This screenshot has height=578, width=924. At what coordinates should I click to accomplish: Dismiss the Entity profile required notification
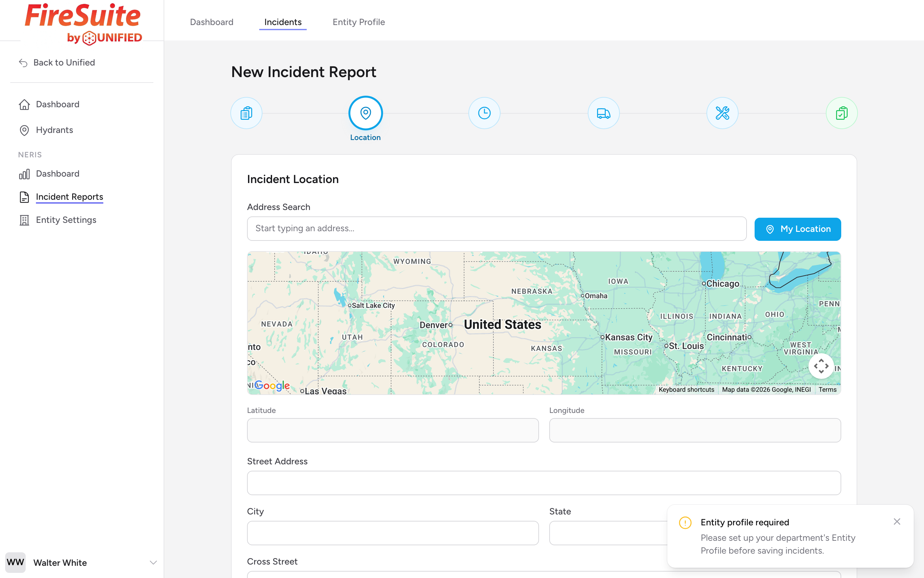(897, 522)
